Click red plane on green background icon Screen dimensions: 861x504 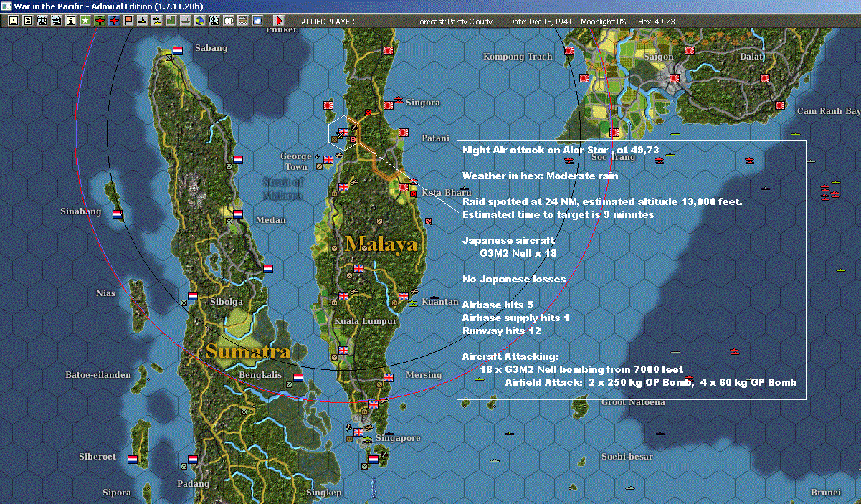click(99, 21)
